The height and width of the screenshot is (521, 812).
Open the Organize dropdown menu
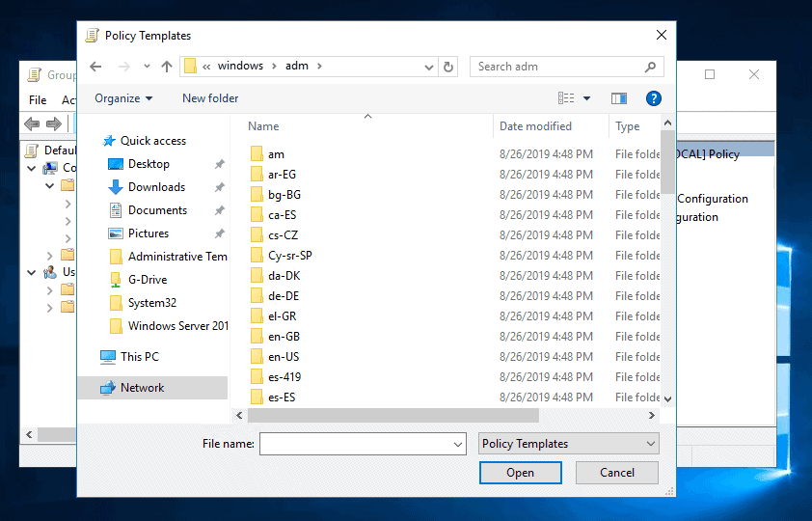click(x=123, y=98)
